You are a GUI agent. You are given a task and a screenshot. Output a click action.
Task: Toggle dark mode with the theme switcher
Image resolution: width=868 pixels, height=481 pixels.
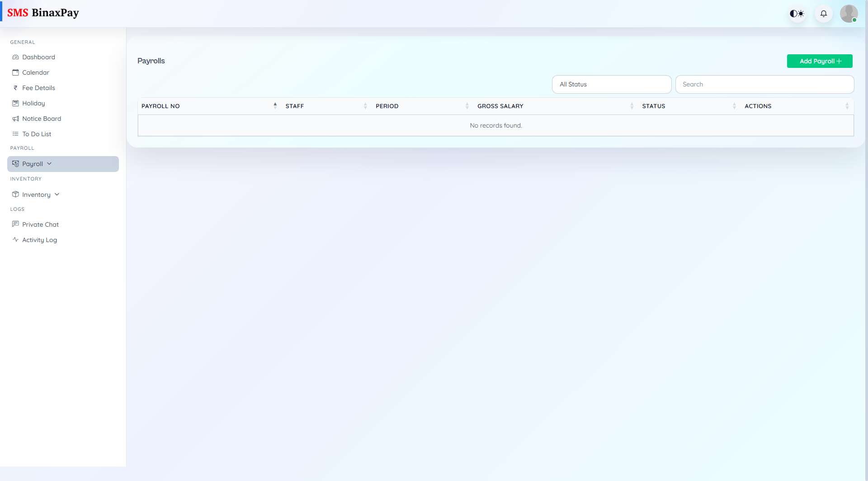pos(797,14)
